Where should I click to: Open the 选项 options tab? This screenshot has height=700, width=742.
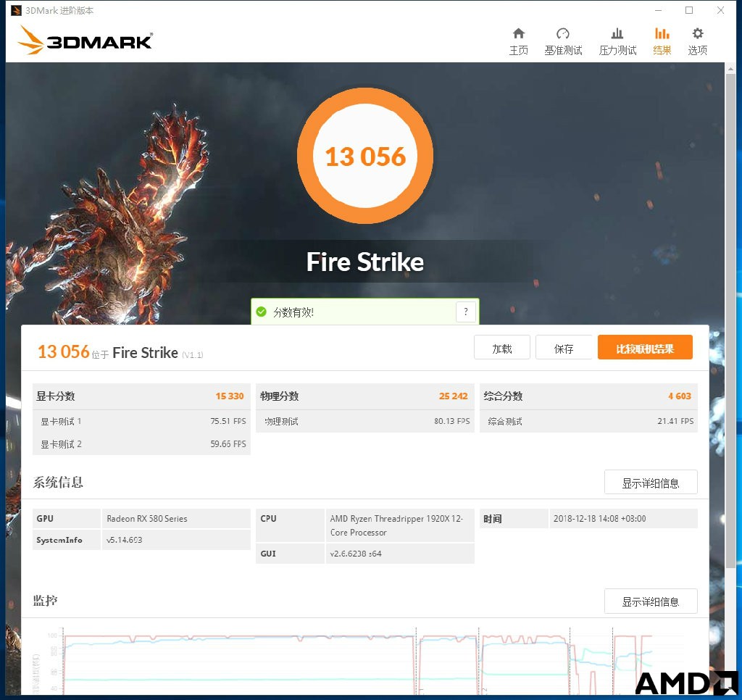point(697,41)
